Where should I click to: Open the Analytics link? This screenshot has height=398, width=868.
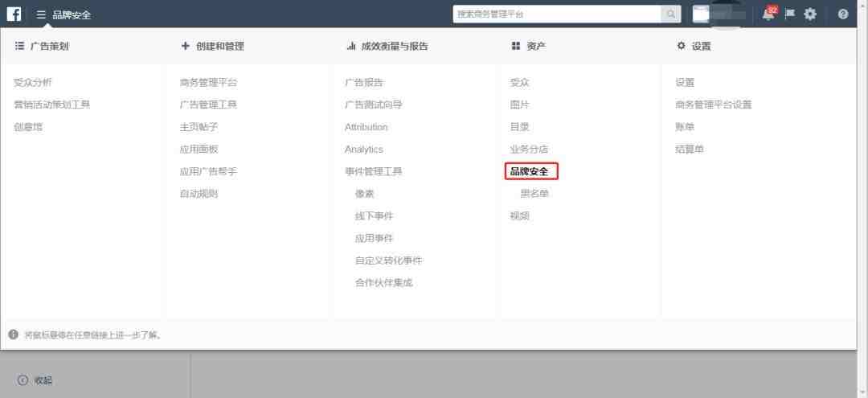pyautogui.click(x=363, y=150)
